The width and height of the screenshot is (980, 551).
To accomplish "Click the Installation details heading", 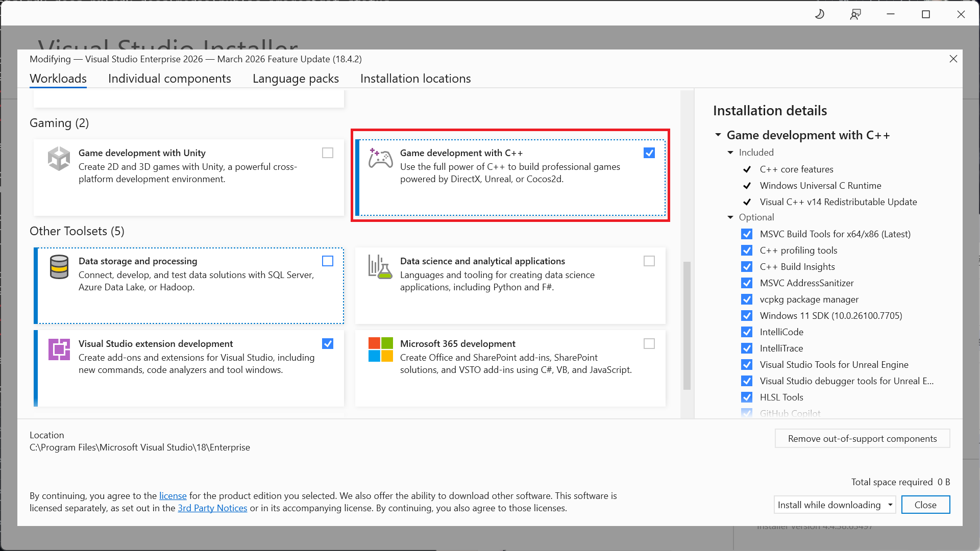I will pyautogui.click(x=770, y=111).
